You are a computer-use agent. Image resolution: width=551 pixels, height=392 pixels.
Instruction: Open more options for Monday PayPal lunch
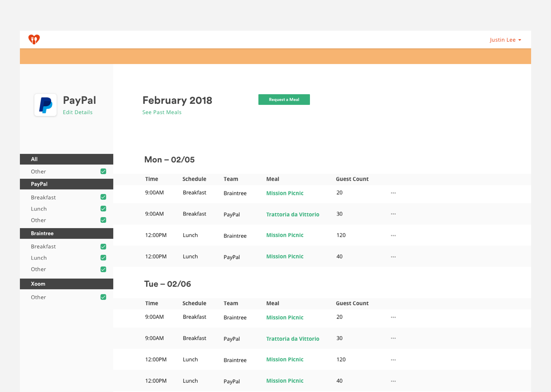point(393,257)
